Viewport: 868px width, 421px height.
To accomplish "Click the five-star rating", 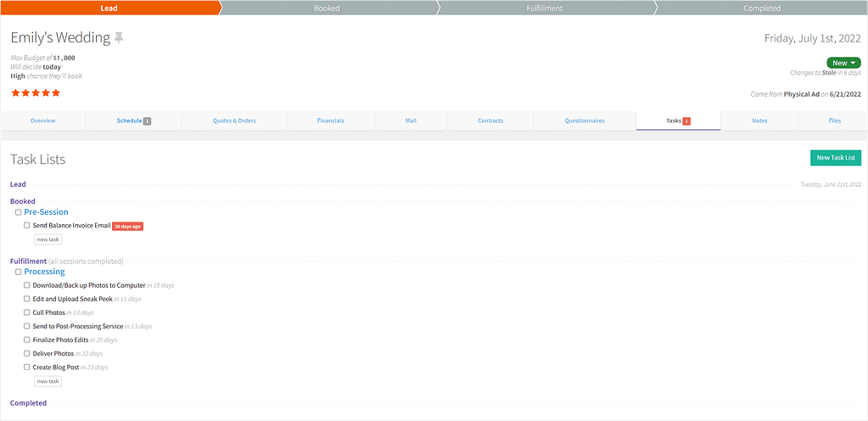I will [36, 93].
